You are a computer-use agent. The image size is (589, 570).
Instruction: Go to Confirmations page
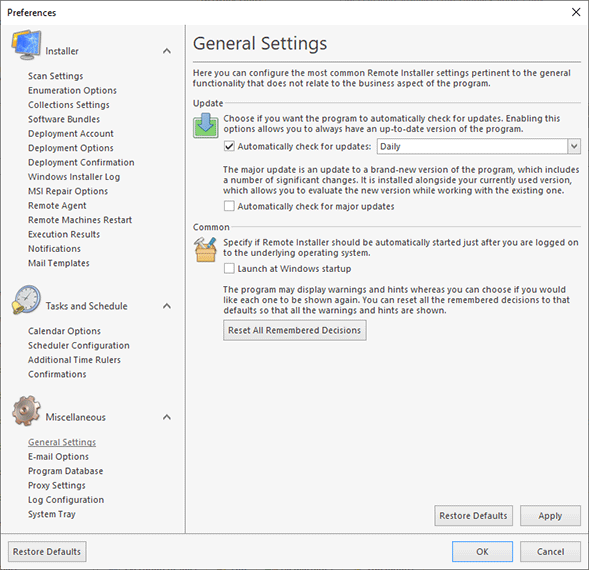coord(57,374)
